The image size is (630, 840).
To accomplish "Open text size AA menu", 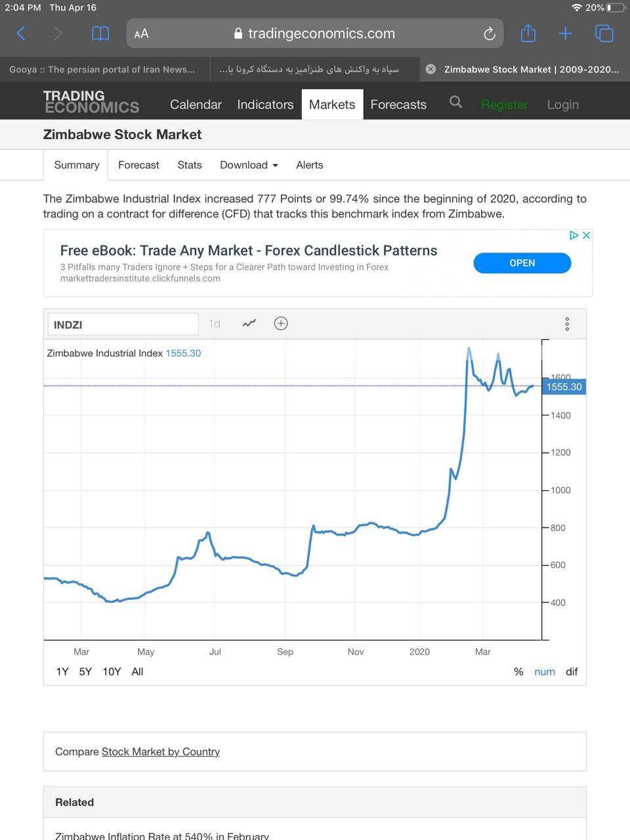I will click(141, 34).
